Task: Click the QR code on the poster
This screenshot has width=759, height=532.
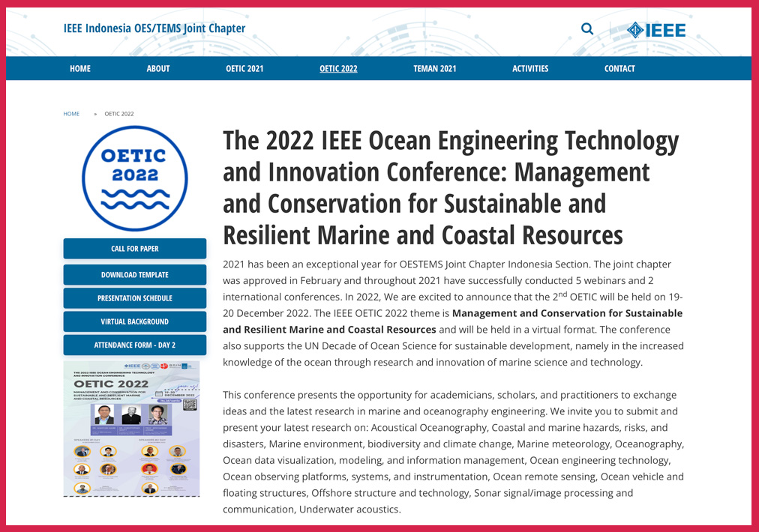Action: pyautogui.click(x=189, y=405)
